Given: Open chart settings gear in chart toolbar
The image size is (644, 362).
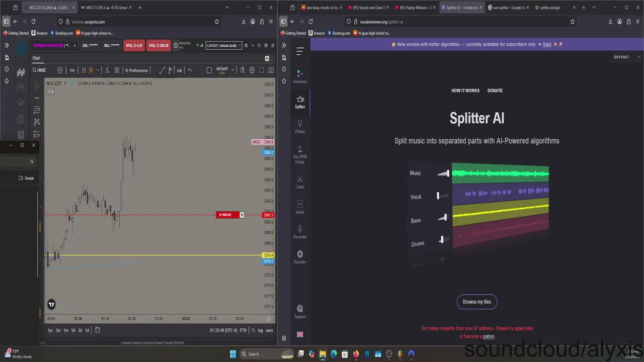Looking at the screenshot, I should coord(252,70).
